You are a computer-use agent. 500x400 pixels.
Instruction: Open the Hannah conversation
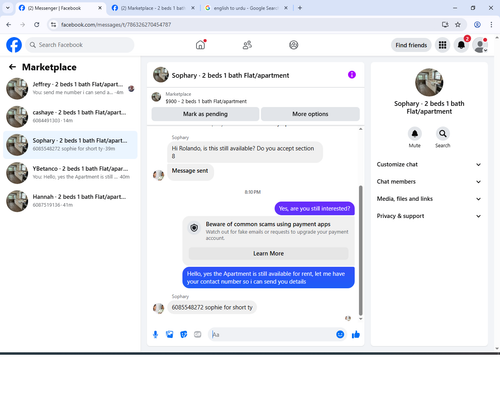(x=70, y=201)
